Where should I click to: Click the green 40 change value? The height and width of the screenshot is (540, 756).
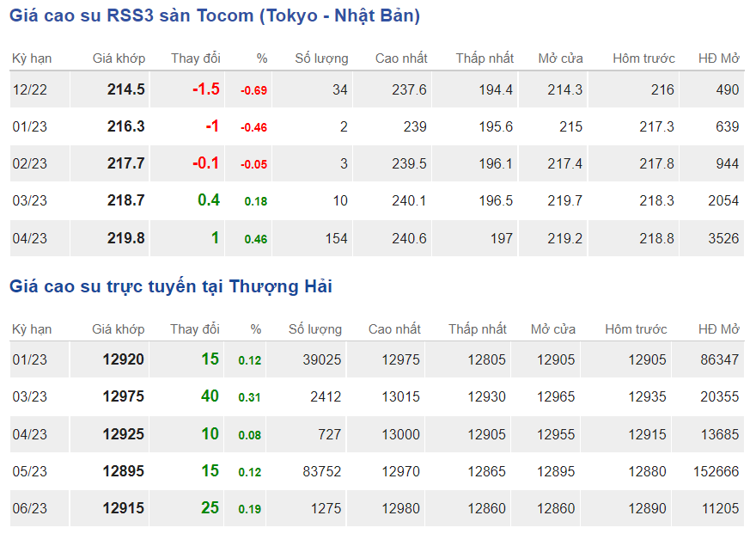210,396
